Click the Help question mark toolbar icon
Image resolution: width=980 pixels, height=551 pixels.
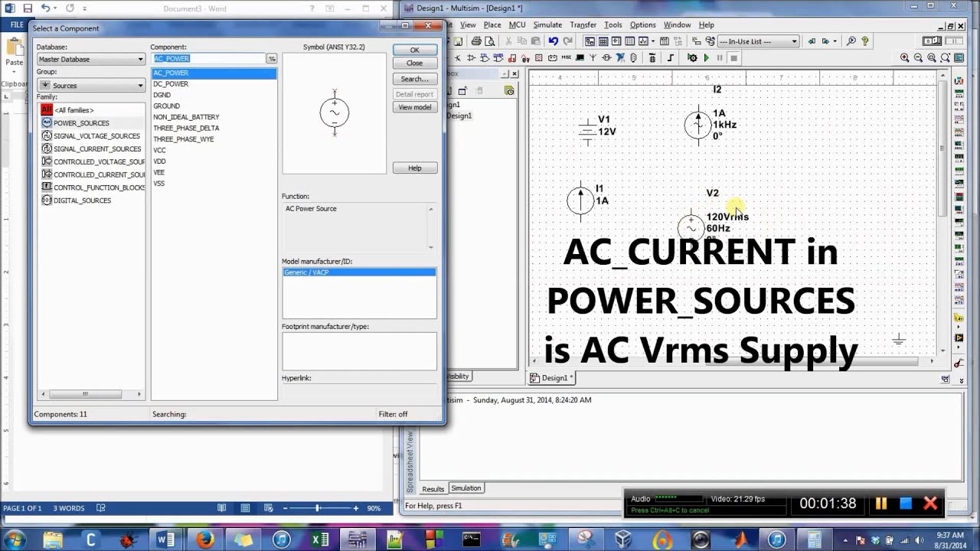[865, 41]
